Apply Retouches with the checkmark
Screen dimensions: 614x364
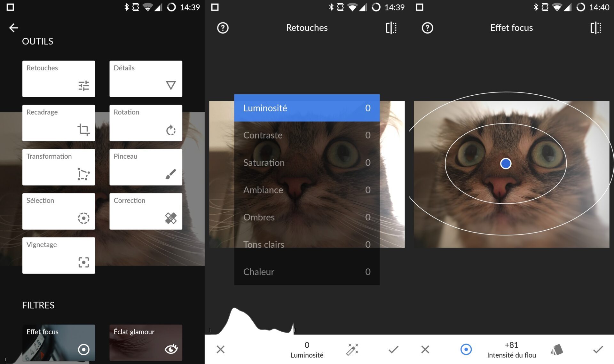pos(393,349)
